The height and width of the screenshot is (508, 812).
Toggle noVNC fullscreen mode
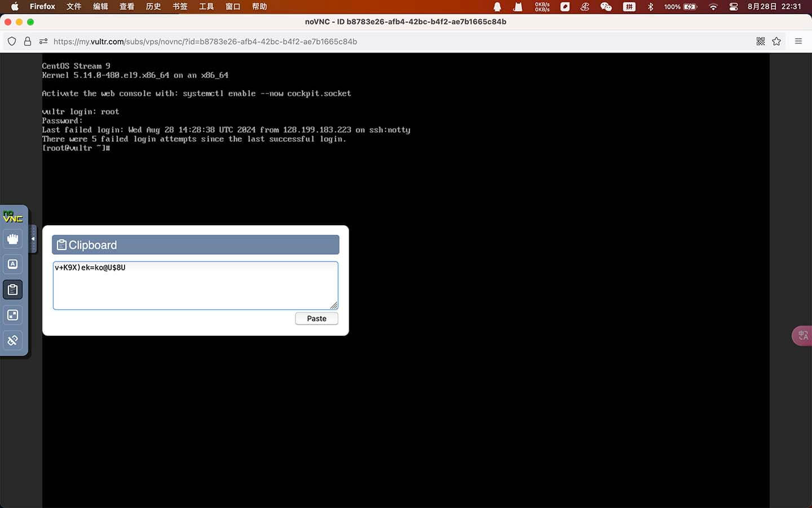13,315
